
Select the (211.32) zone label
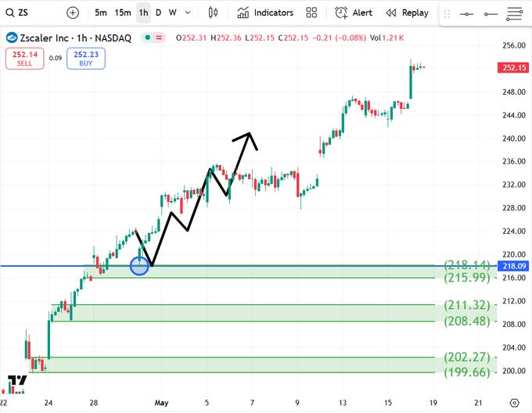pos(467,305)
